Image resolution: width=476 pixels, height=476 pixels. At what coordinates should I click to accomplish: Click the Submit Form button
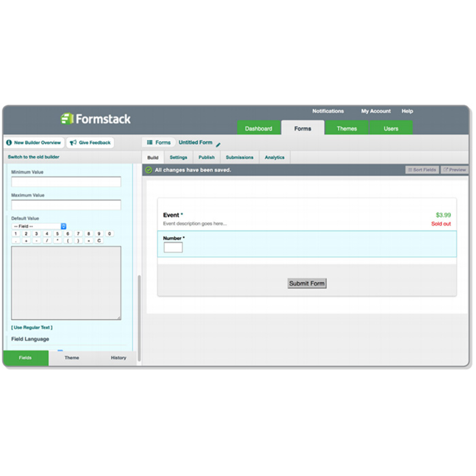pos(307,283)
